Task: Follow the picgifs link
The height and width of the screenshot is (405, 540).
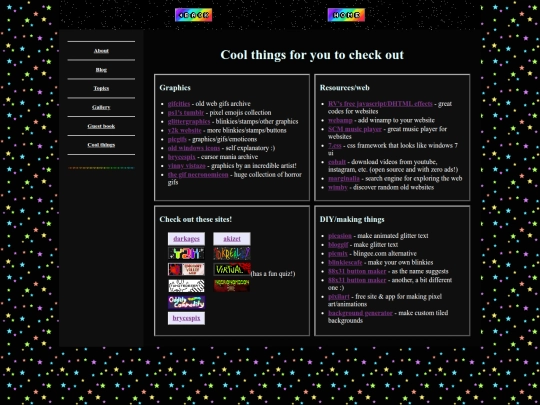Action: coord(177,139)
